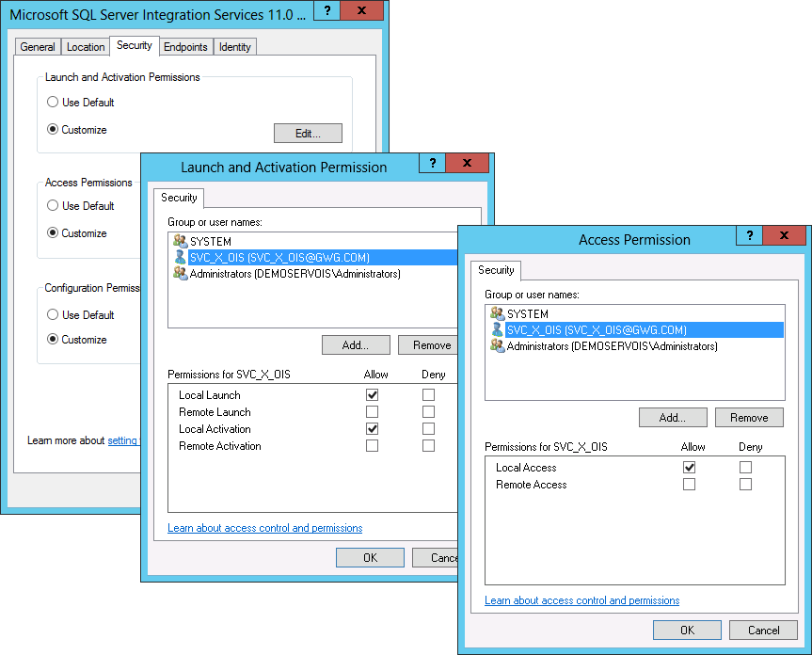Uncheck Allow for Local Launch
The width and height of the screenshot is (812, 655).
click(x=372, y=395)
